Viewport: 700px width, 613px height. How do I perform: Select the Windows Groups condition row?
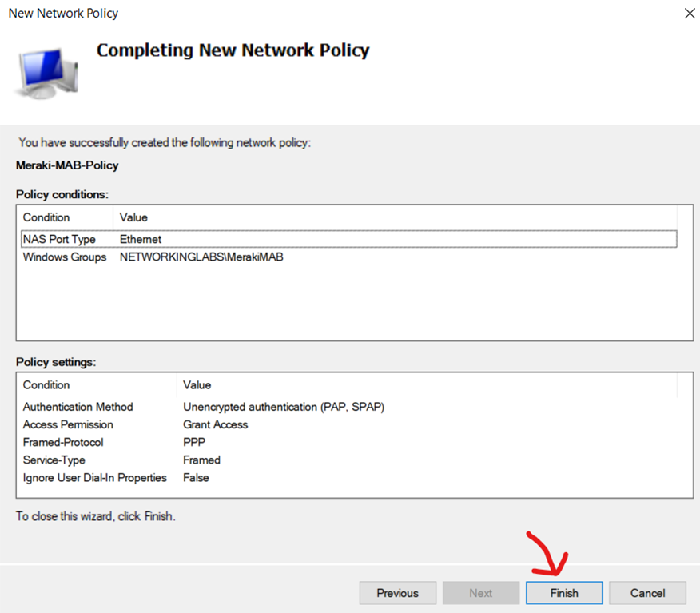pyautogui.click(x=349, y=257)
